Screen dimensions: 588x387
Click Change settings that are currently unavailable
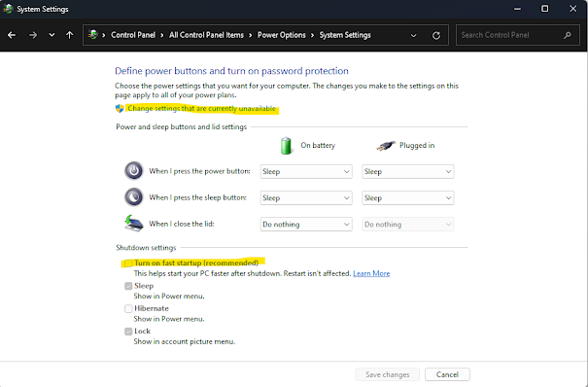point(202,109)
